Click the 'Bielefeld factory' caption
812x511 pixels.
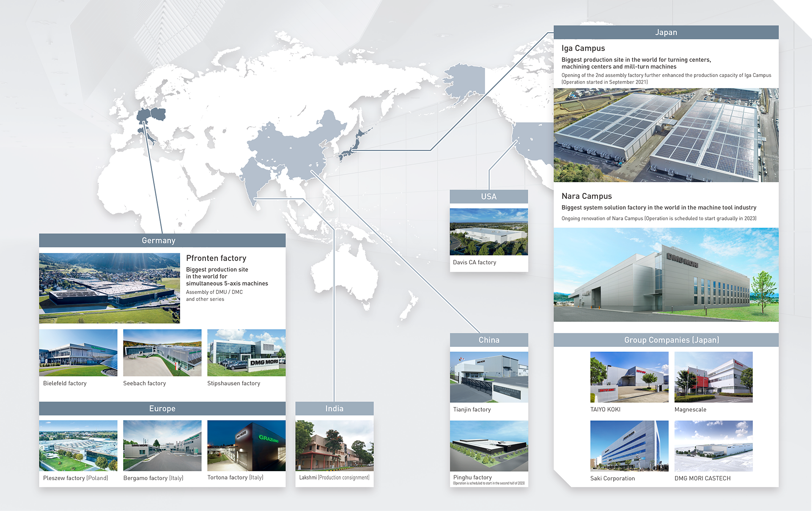(x=65, y=383)
